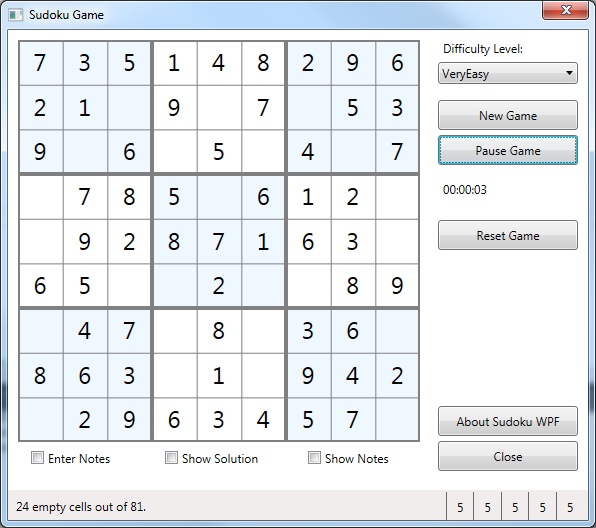Click the elapsed timer 00:00:03
Image resolution: width=596 pixels, height=528 pixels.
click(x=464, y=189)
